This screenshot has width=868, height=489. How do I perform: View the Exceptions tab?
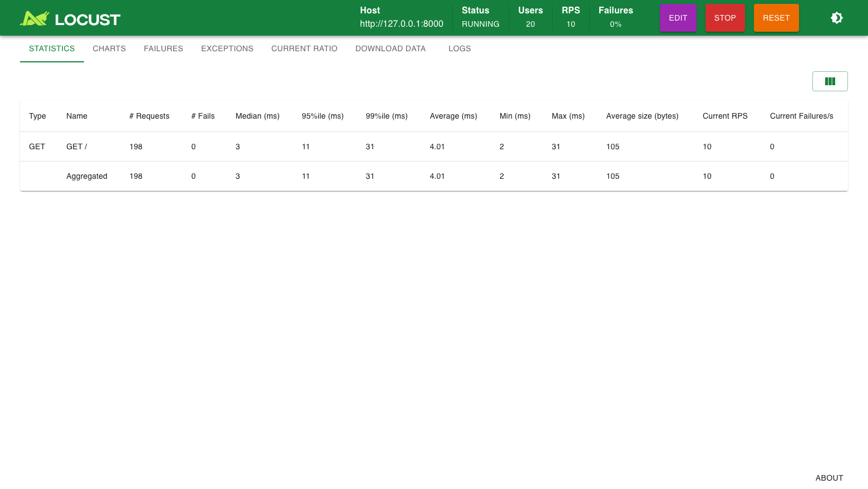(x=227, y=48)
